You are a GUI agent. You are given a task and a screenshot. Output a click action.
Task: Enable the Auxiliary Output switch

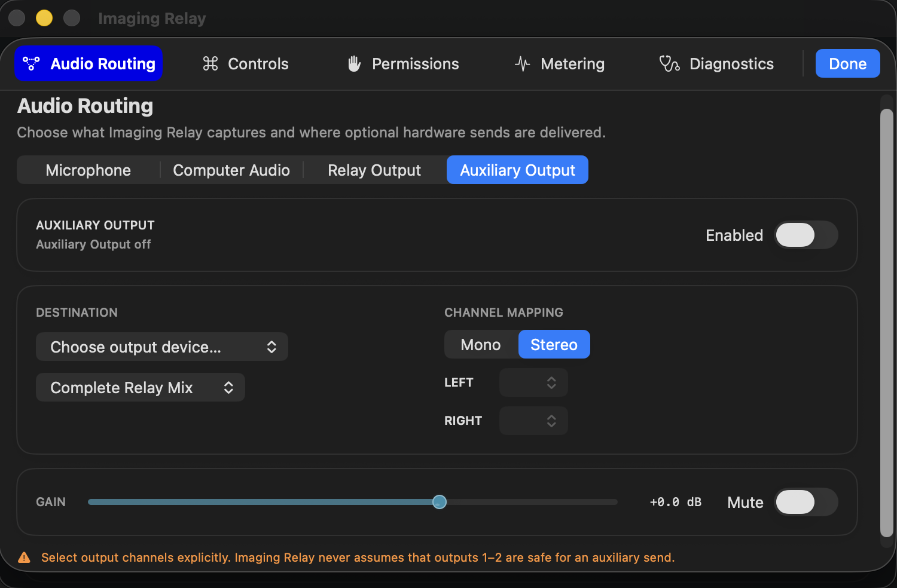pos(806,235)
